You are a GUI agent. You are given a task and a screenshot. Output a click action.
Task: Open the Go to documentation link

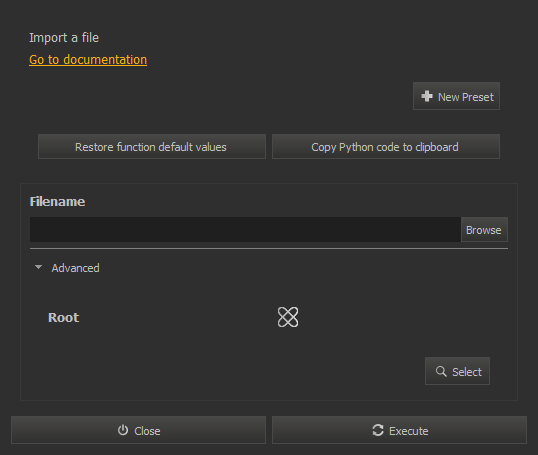(88, 60)
